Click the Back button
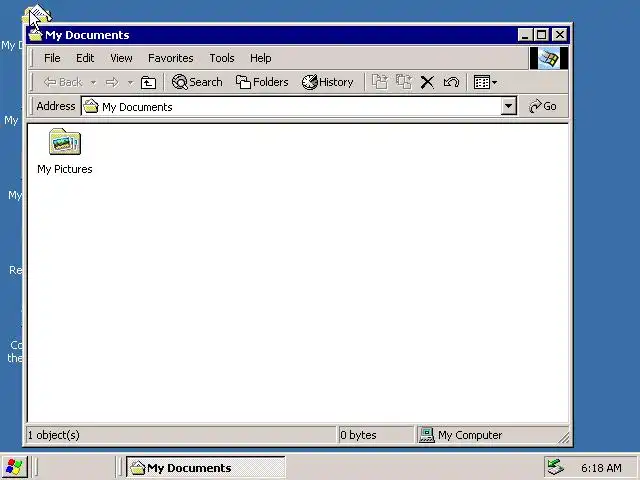The image size is (640, 480). (x=63, y=82)
